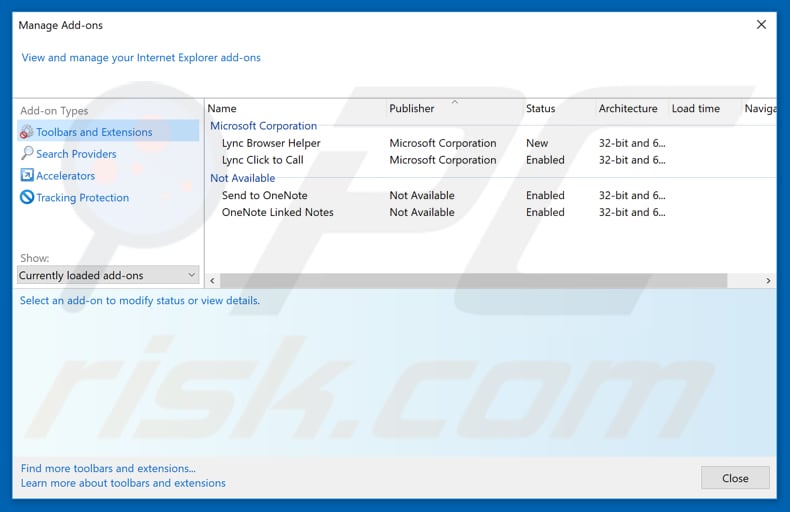Click the horizontal scrollbar left arrow
Viewport: 790px width, 512px height.
(x=213, y=281)
